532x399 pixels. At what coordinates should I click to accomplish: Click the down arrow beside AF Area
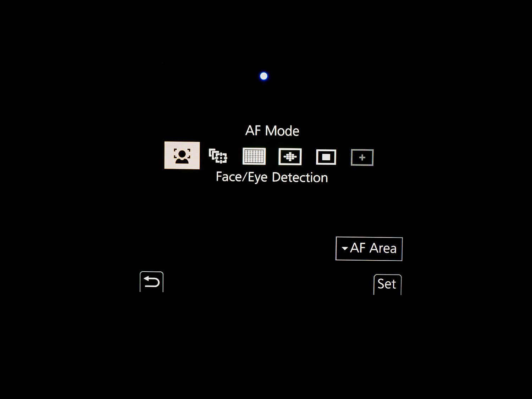coord(345,249)
